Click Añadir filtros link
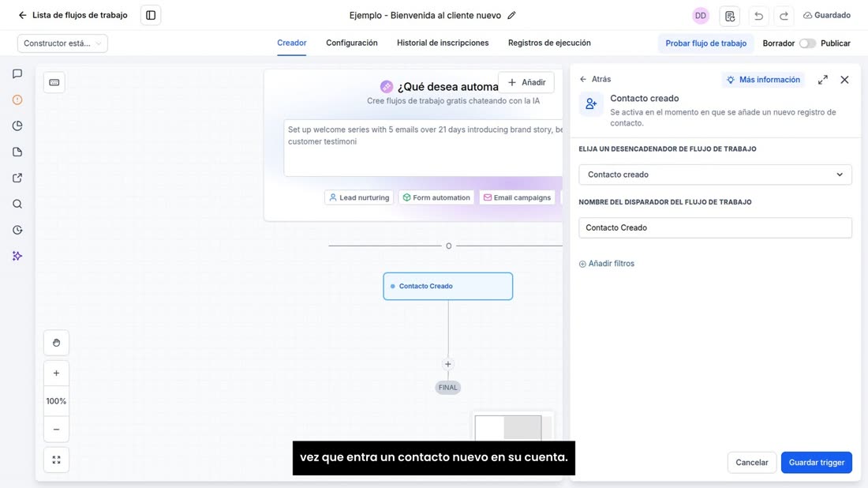 [607, 264]
